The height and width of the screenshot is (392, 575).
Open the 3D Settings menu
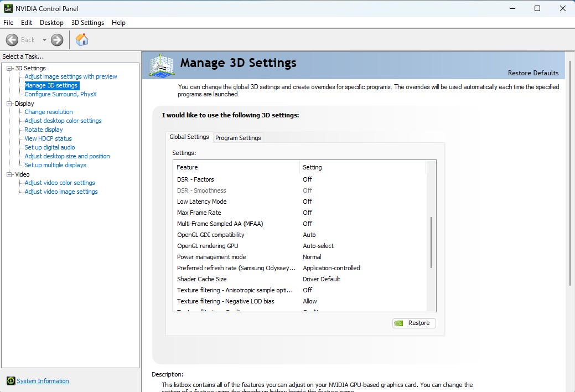87,22
